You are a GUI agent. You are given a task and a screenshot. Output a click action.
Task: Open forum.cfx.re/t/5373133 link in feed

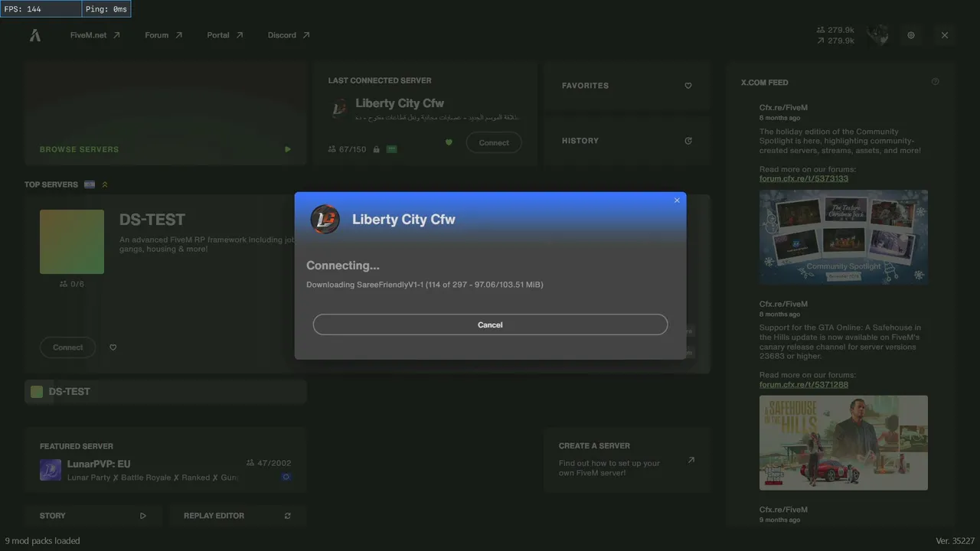(x=804, y=179)
